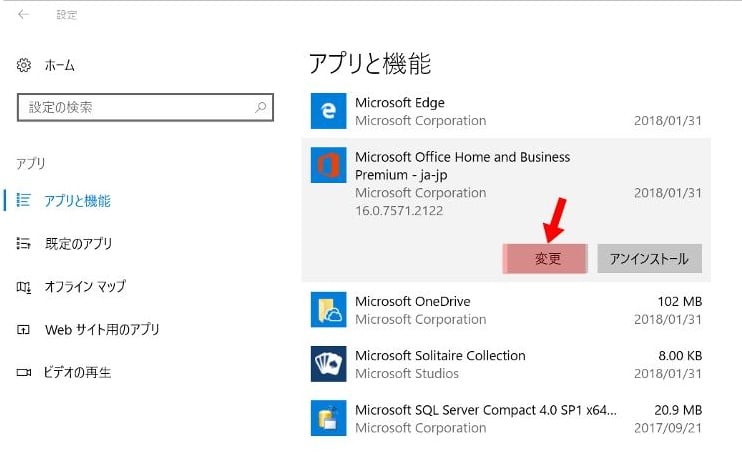Viewport: 742px width, 468px height.
Task: Click the Home gear icon
Action: coord(24,65)
